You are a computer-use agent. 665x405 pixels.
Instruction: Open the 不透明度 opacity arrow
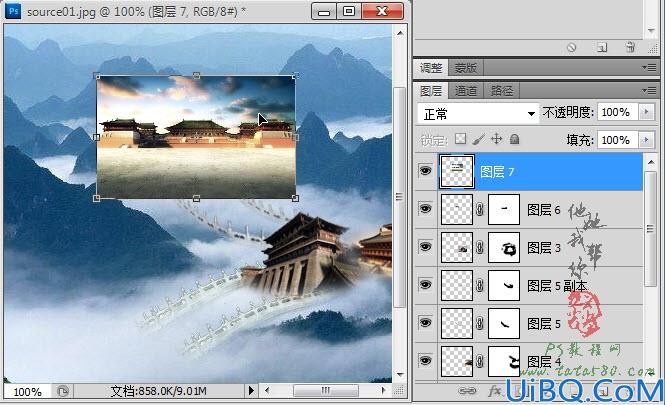click(x=647, y=112)
